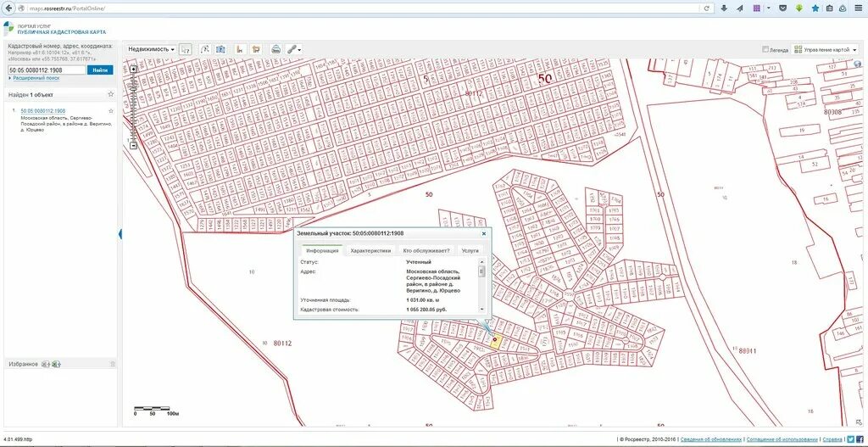Viewport: 868px width, 447px height.
Task: Click the cadastral number search field
Action: click(x=47, y=70)
